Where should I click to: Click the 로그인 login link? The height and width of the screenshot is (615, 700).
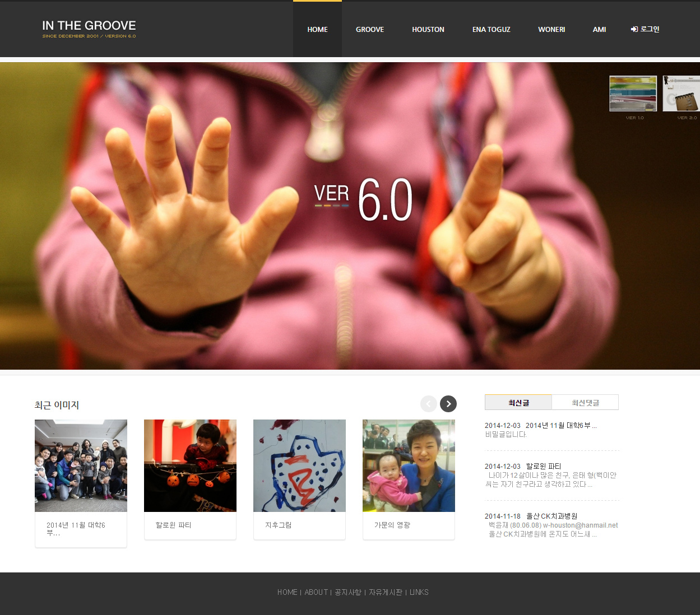645,29
